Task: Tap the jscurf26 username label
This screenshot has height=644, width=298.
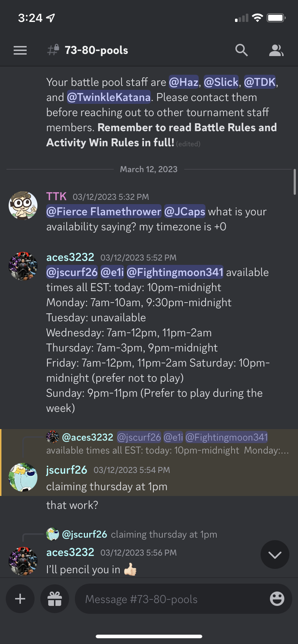Action: 67,470
